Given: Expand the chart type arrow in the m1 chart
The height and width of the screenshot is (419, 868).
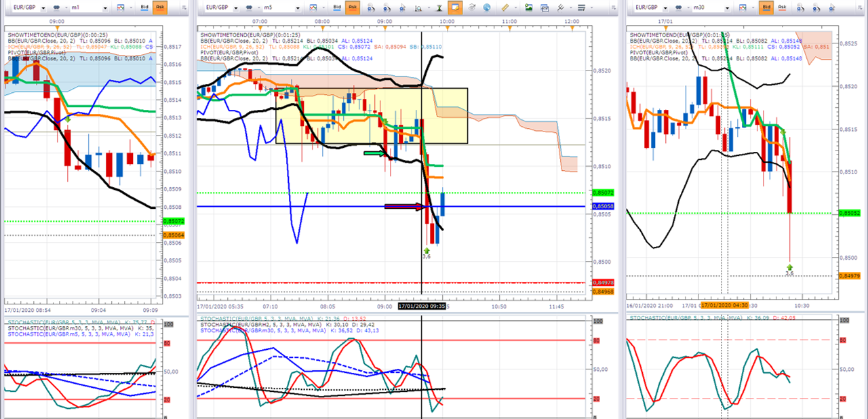Looking at the screenshot, I should pyautogui.click(x=131, y=7).
